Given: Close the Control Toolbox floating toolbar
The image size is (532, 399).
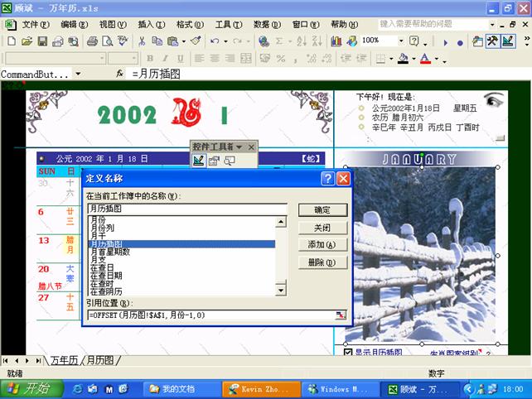Looking at the screenshot, I should pyautogui.click(x=251, y=147).
